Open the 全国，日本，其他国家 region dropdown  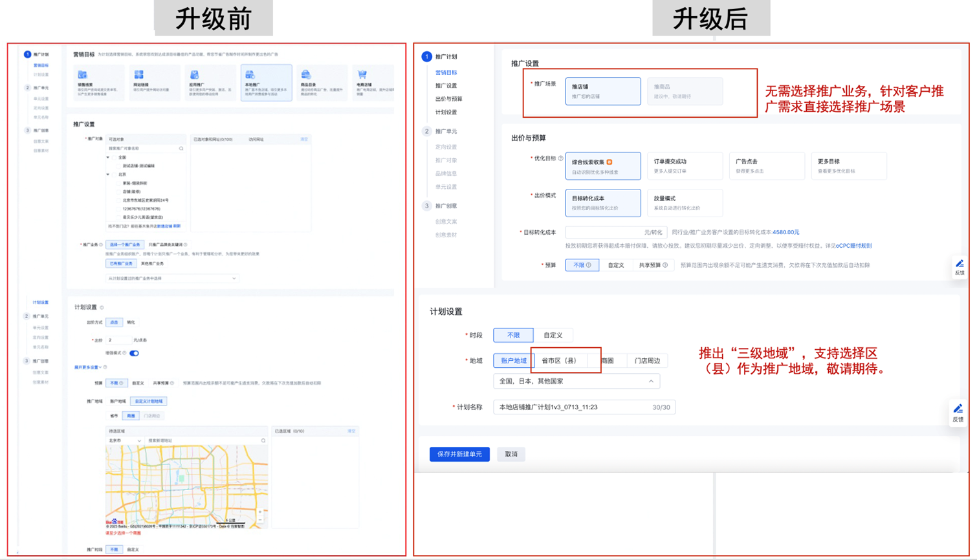(576, 382)
